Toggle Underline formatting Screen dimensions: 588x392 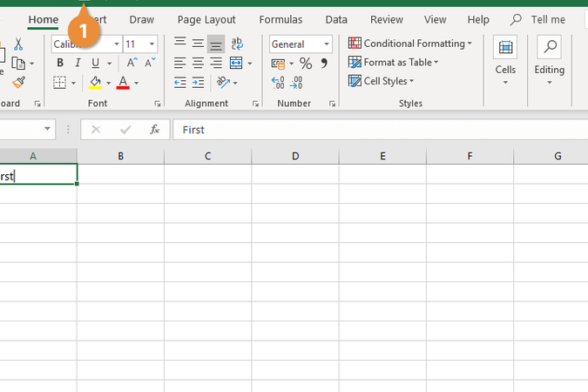[x=96, y=63]
